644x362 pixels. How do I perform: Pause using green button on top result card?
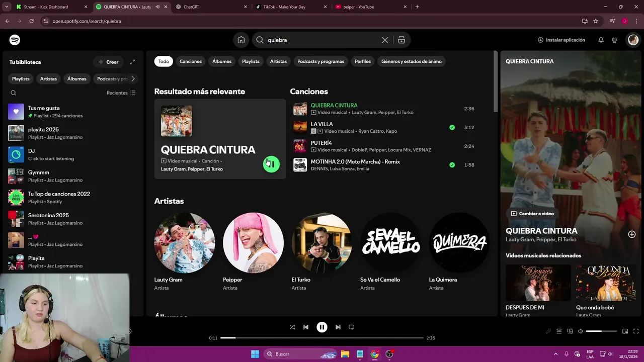[x=271, y=164]
